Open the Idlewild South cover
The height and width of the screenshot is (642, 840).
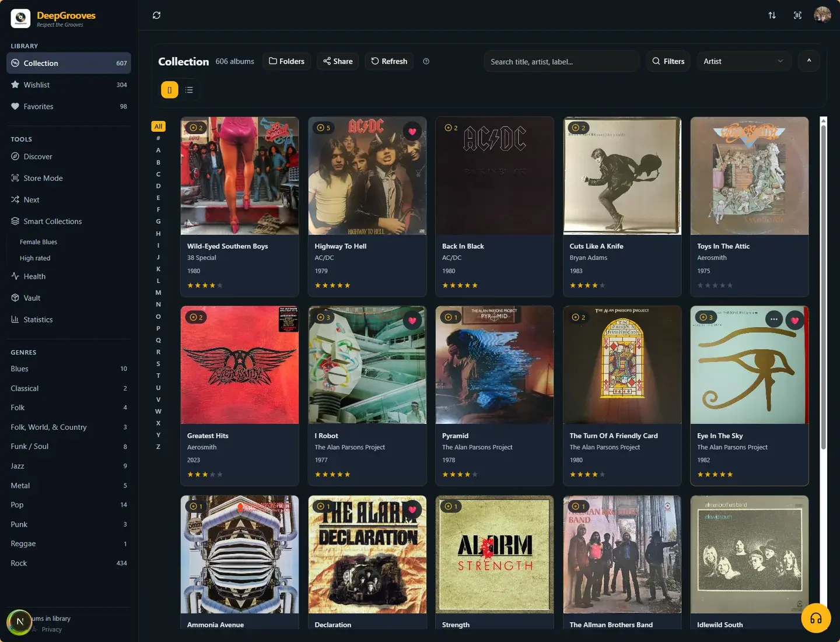[750, 555]
